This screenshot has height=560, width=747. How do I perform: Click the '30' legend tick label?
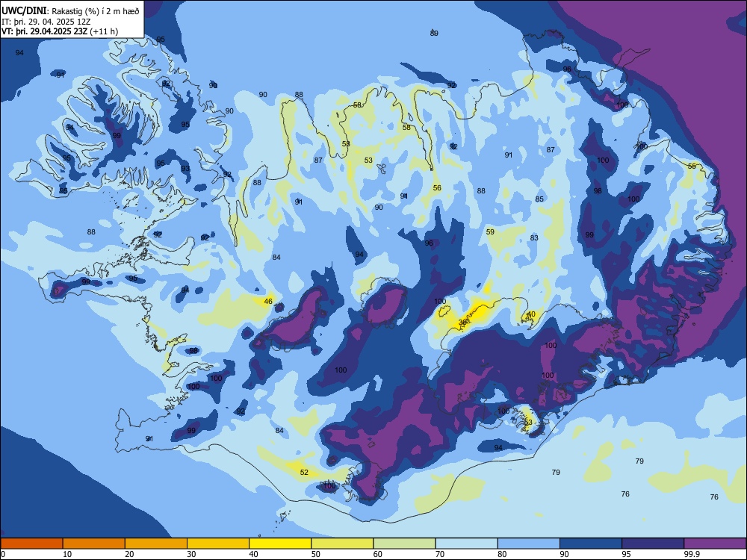tap(191, 554)
